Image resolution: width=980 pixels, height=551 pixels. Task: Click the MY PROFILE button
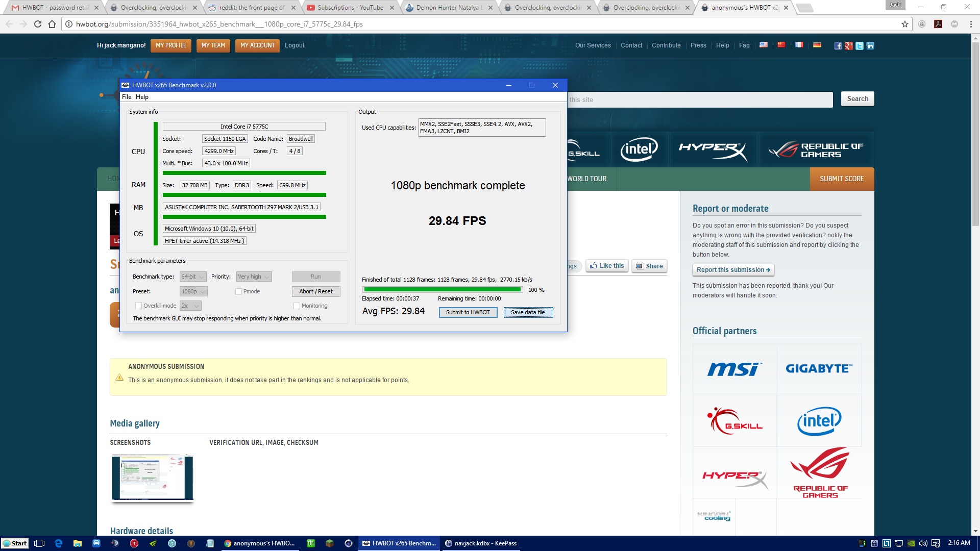[x=171, y=45]
